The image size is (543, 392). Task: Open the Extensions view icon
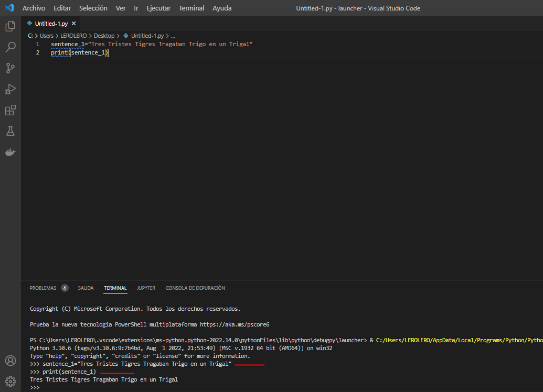pyautogui.click(x=10, y=110)
